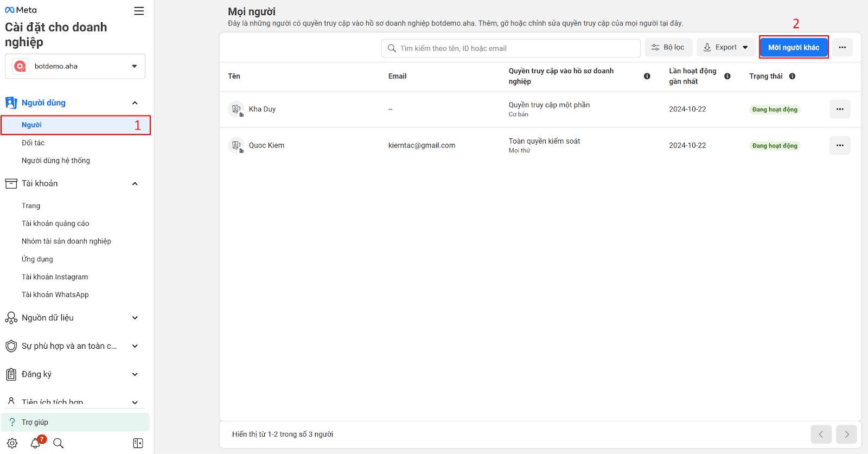Select Người in the sidebar
This screenshot has width=868, height=454.
tap(75, 125)
